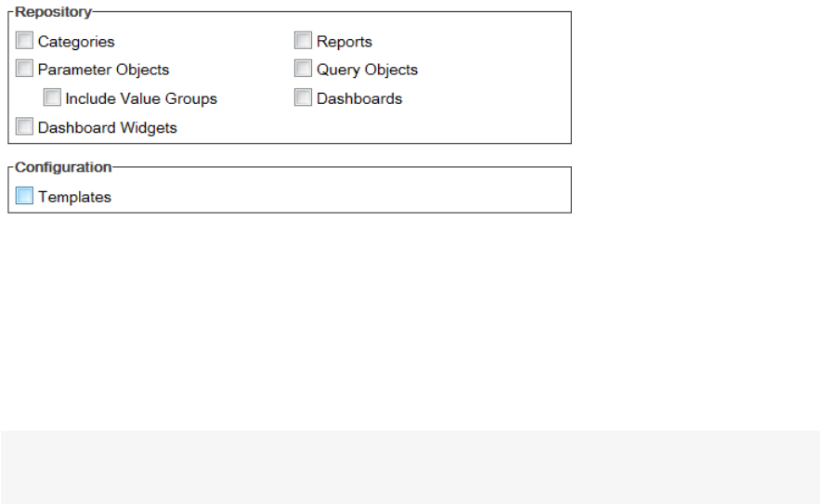Click the Repository group heading

point(53,12)
